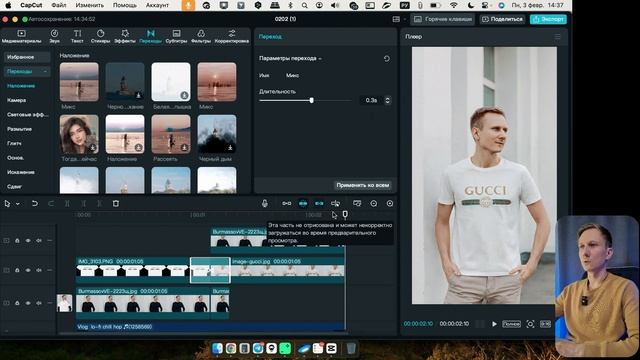This screenshot has height=360, width=640.
Task: Open Горячие клавиши shortcuts
Action: pos(443,19)
